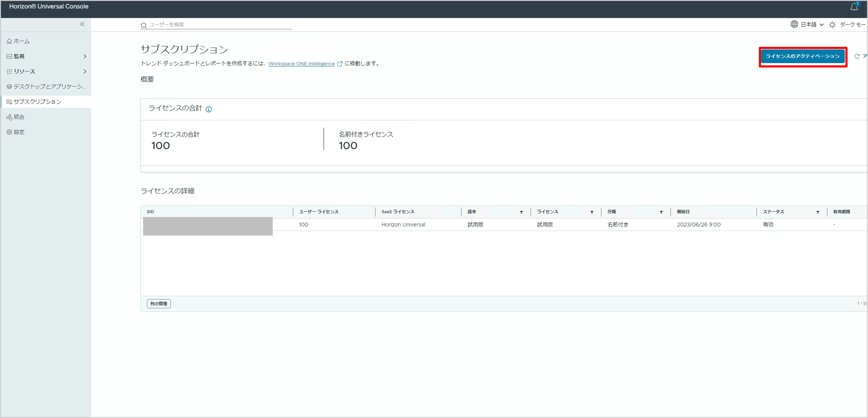Click the search magnifier icon

(144, 25)
